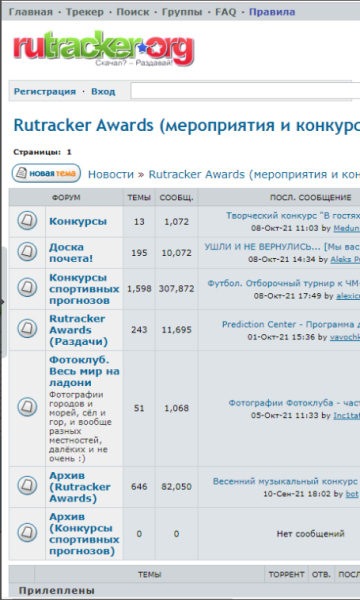This screenshot has height=600, width=360.
Task: Open the Фотоклуб. Весь мир на ладони forum
Action: (84, 371)
